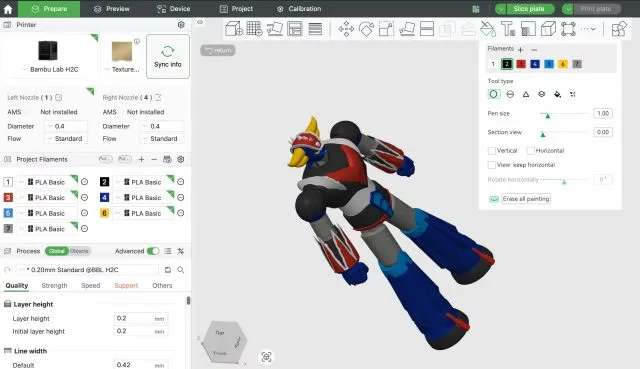The width and height of the screenshot is (640, 369).
Task: Click the Arrange all objects icon
Action: (295, 29)
